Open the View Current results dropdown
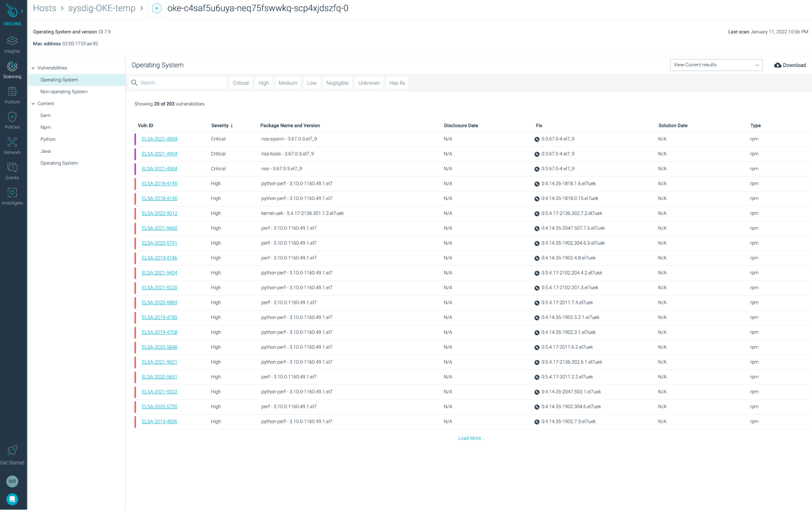Image resolution: width=812 pixels, height=510 pixels. [716, 65]
